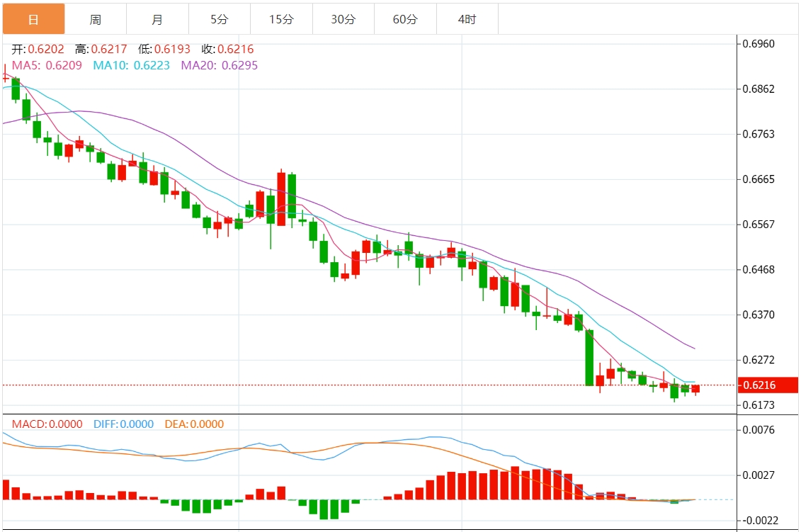Click the 0.0076 MACD axis label

coord(759,430)
